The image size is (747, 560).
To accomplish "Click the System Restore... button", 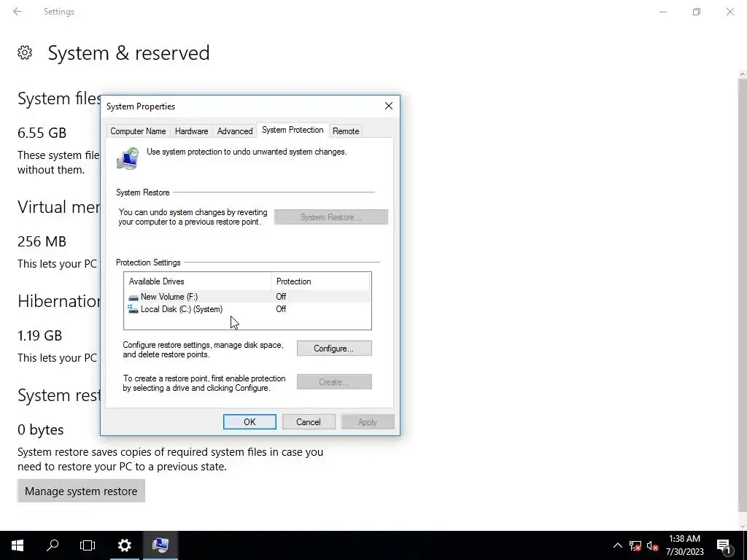I will tap(331, 217).
